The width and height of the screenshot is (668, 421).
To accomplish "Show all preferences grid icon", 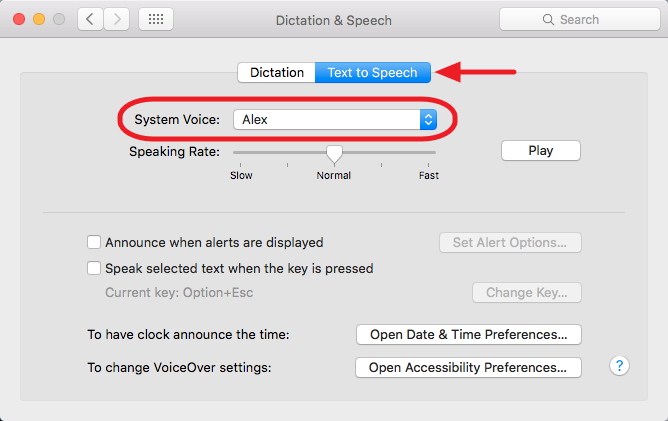I will click(156, 19).
